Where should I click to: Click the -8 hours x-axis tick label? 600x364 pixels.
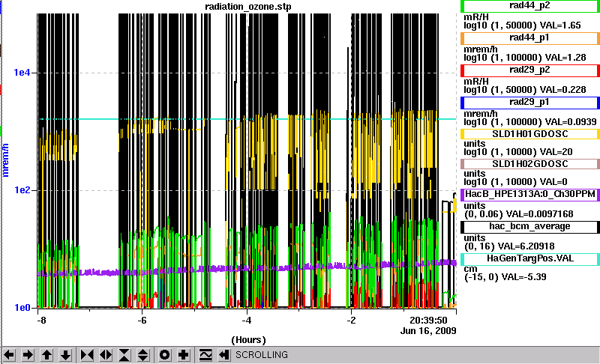pyautogui.click(x=41, y=321)
